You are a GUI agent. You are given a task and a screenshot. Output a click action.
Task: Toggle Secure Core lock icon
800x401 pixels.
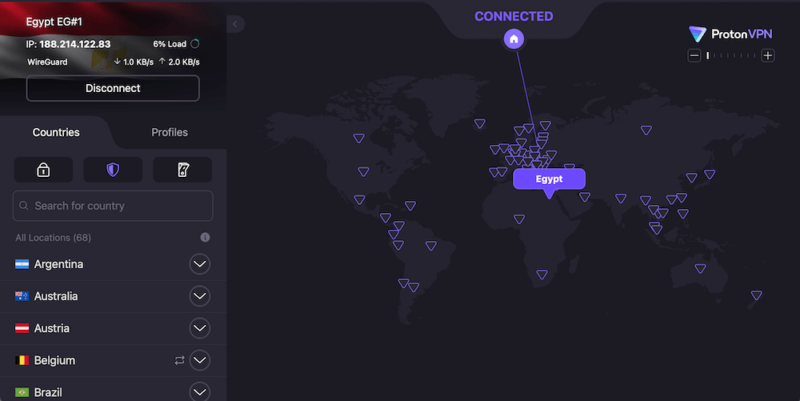pos(43,169)
